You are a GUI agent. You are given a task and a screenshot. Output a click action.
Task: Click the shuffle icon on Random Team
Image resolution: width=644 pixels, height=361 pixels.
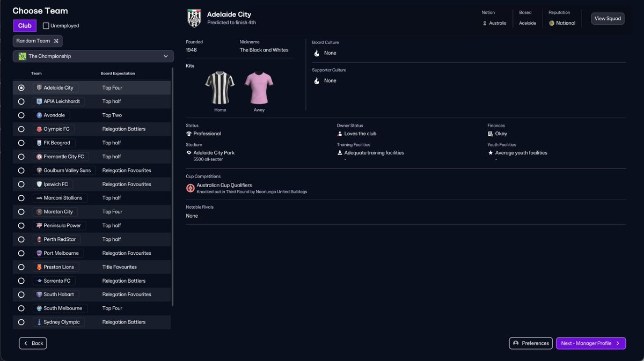(x=56, y=41)
